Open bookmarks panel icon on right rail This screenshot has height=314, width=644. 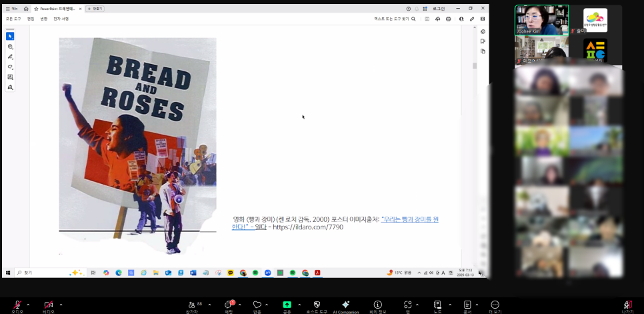483,41
